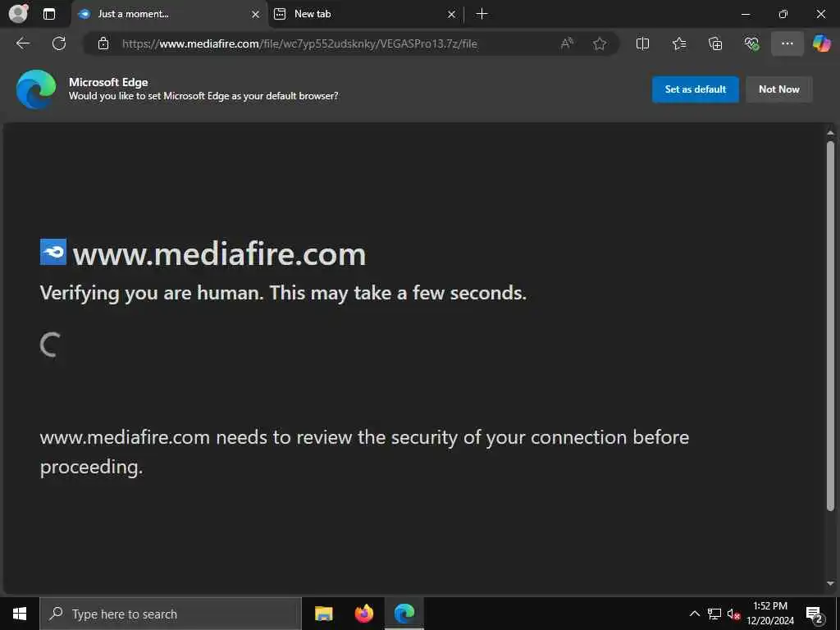Open the Windows Start menu
The image size is (840, 630).
click(x=20, y=614)
